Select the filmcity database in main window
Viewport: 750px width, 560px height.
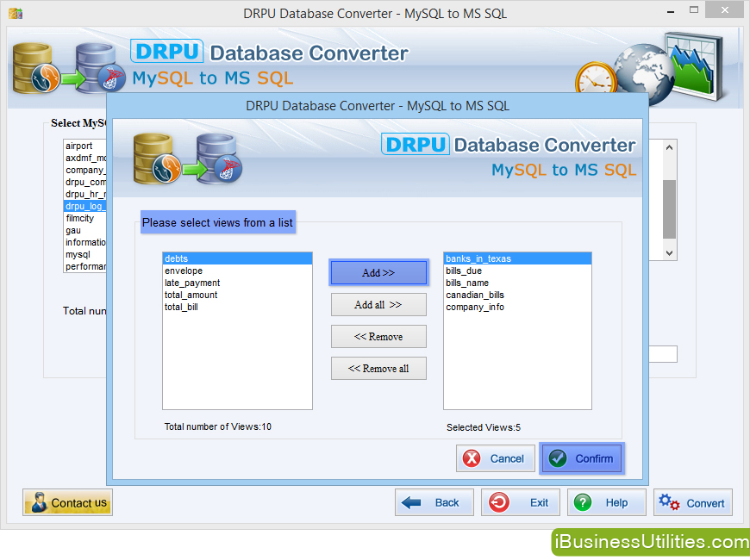point(85,218)
